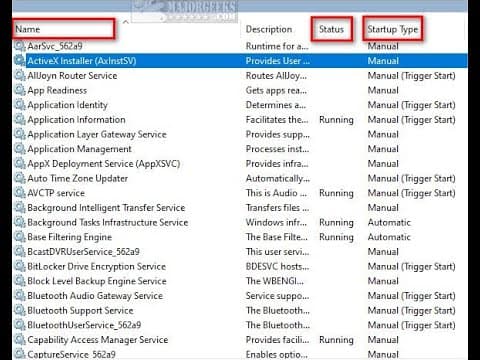480x360 pixels.
Task: Sort services by the Status column header
Action: (331, 29)
